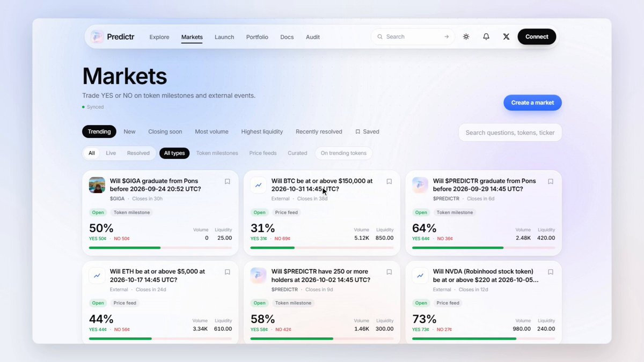The height and width of the screenshot is (362, 644).
Task: Select the All status filter
Action: pyautogui.click(x=92, y=153)
